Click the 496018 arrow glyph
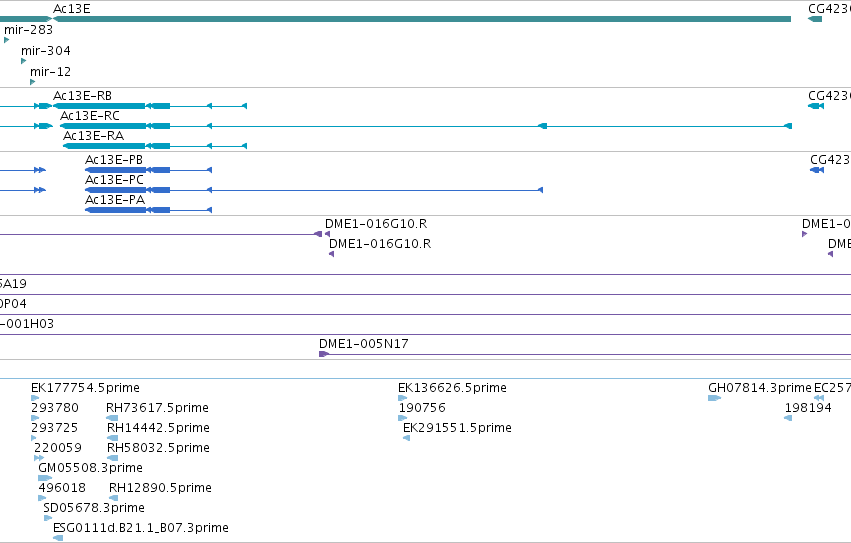The width and height of the screenshot is (851, 543). 42,498
